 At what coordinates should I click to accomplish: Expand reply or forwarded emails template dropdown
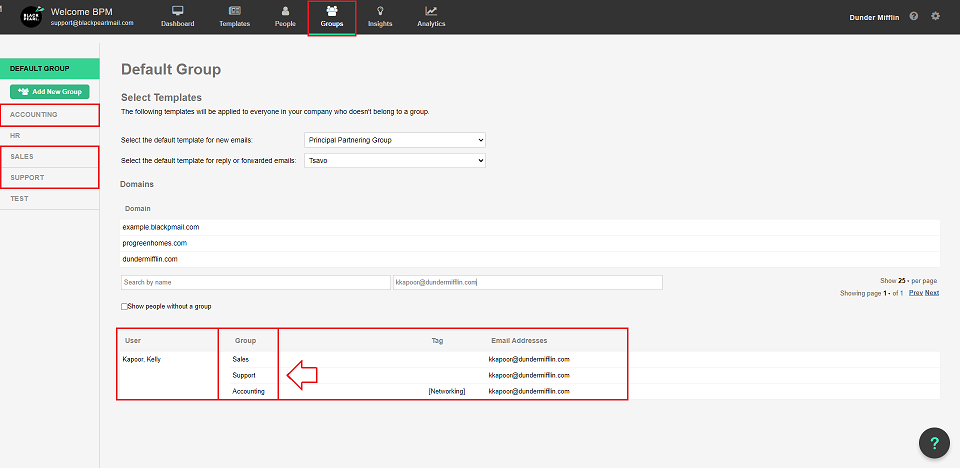(x=394, y=160)
